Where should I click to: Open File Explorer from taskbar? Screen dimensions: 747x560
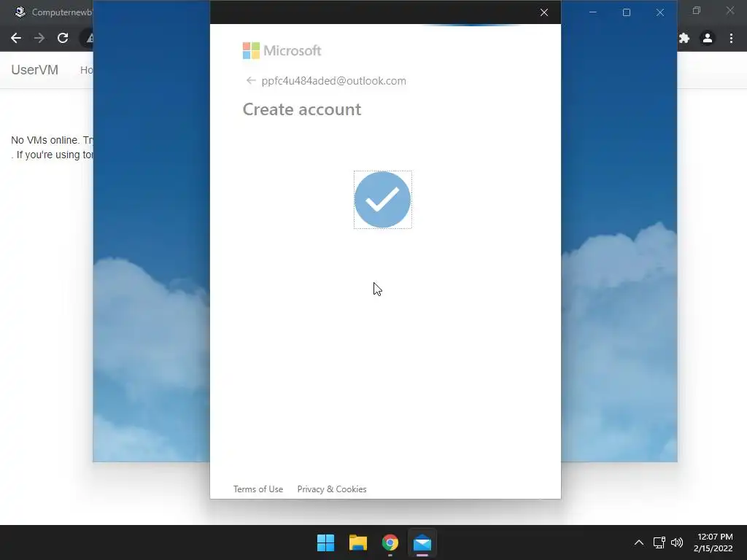(357, 542)
